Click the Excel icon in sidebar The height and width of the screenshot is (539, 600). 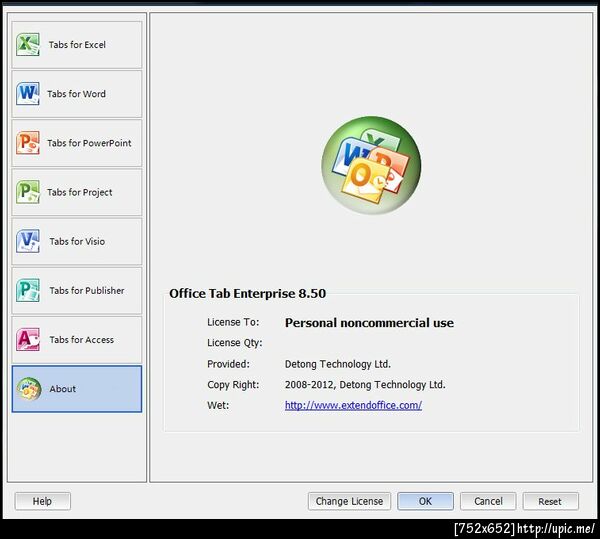click(28, 44)
